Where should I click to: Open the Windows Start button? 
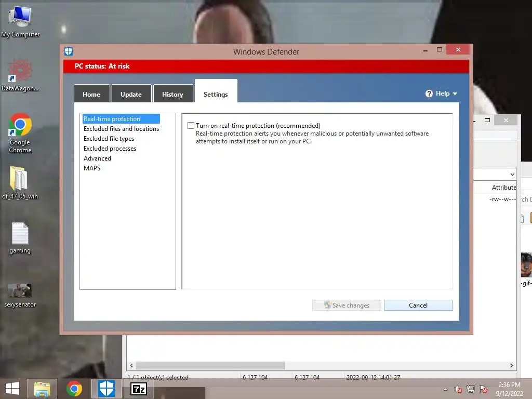pyautogui.click(x=12, y=389)
